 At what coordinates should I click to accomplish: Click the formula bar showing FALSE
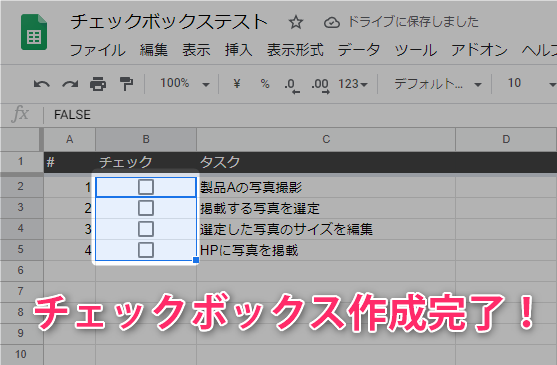[300, 115]
